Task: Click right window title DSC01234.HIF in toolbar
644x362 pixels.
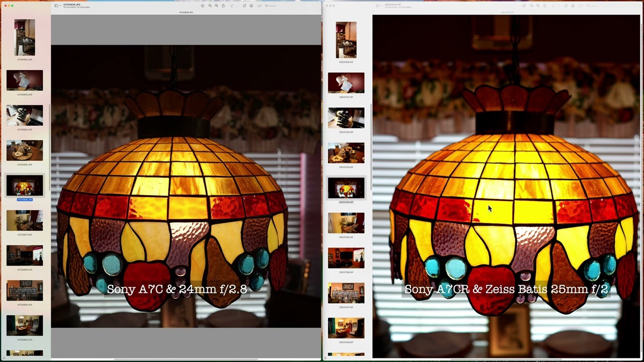Action: tap(392, 5)
